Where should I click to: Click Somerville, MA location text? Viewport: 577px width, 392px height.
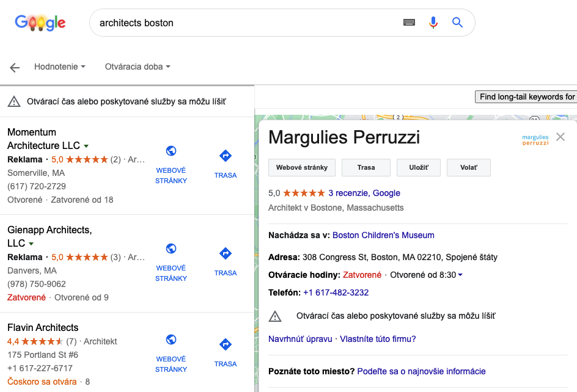[x=36, y=173]
